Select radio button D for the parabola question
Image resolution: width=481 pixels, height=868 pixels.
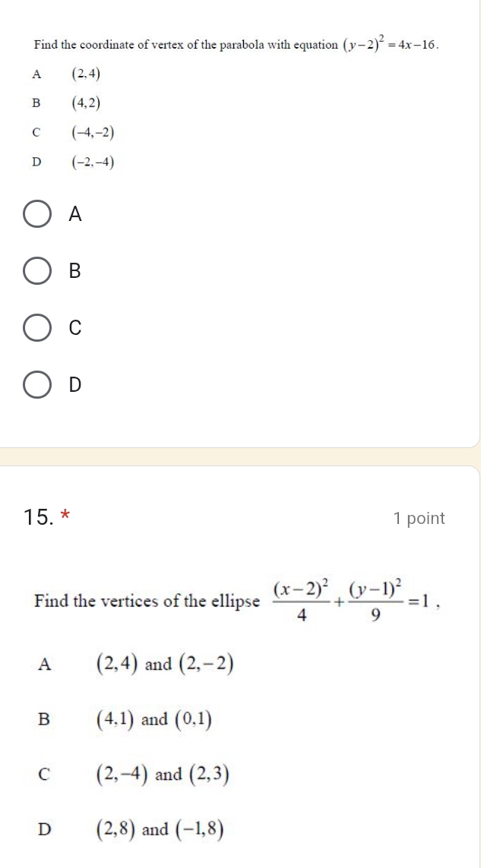pyautogui.click(x=36, y=385)
